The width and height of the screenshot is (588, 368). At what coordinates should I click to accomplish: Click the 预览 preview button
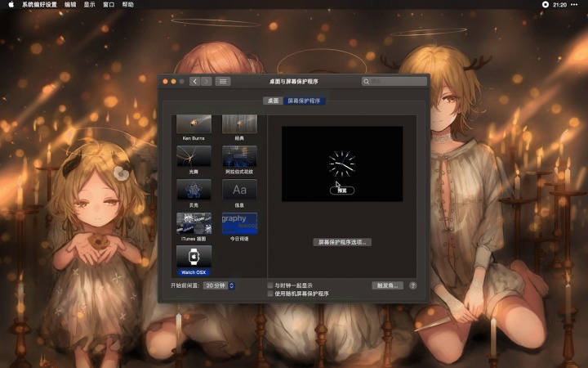pos(342,191)
